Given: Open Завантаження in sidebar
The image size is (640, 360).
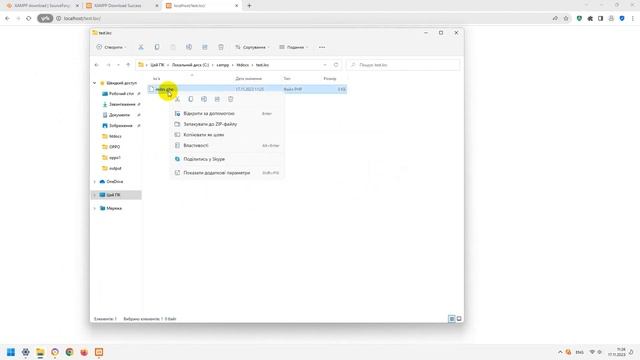Looking at the screenshot, I should 121,104.
